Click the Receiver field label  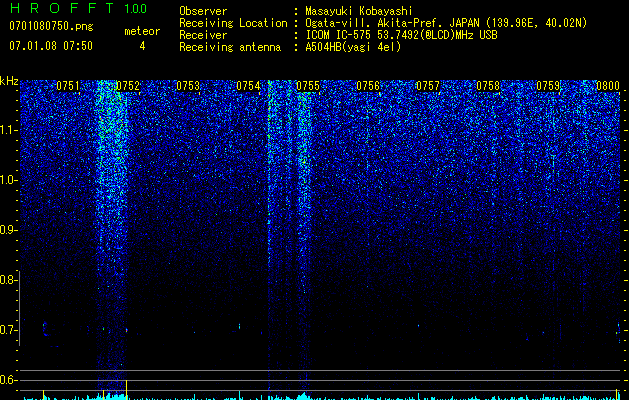[x=203, y=35]
